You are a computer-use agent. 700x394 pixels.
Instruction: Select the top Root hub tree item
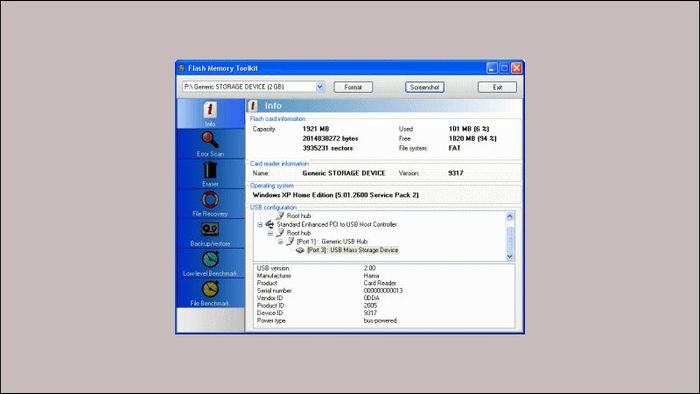pos(299,216)
